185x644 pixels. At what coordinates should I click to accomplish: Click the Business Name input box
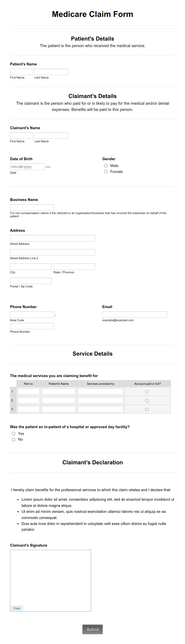32,207
